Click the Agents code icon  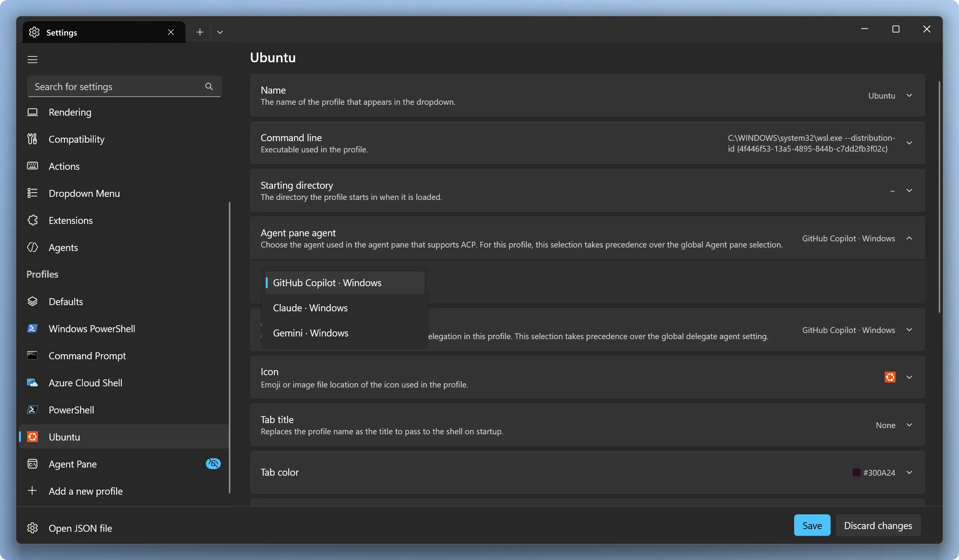pos(32,247)
